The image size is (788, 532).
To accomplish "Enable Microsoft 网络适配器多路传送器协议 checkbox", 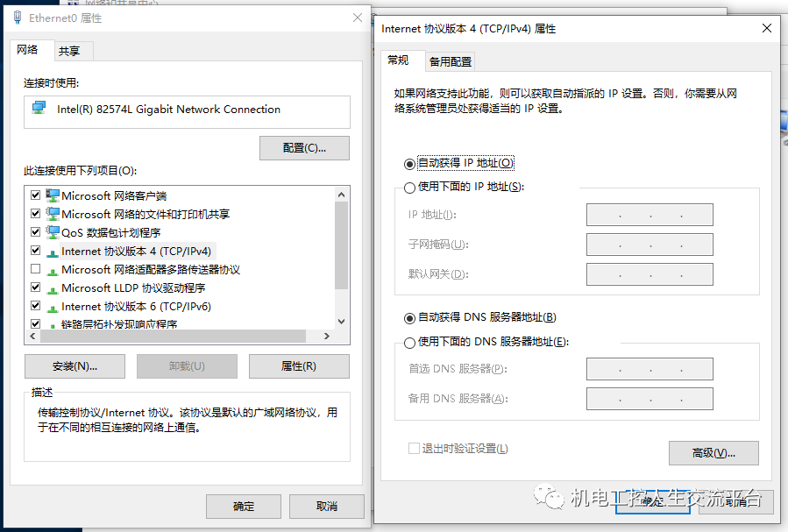I will pyautogui.click(x=36, y=270).
